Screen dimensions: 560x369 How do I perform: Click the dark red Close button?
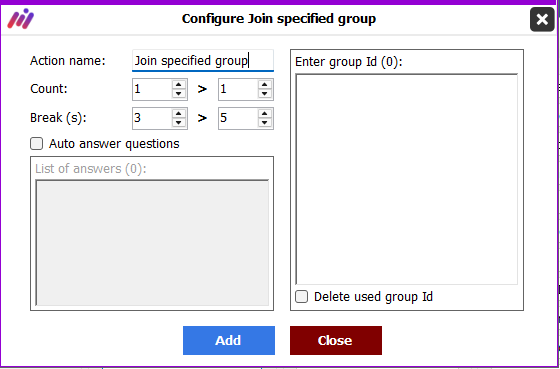(x=336, y=340)
